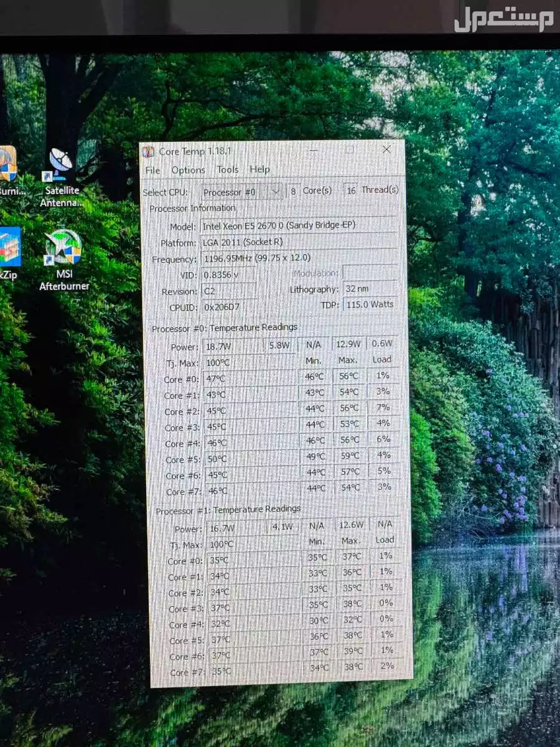This screenshot has width=560, height=747.
Task: Close the Core Temp window
Action: 386,149
